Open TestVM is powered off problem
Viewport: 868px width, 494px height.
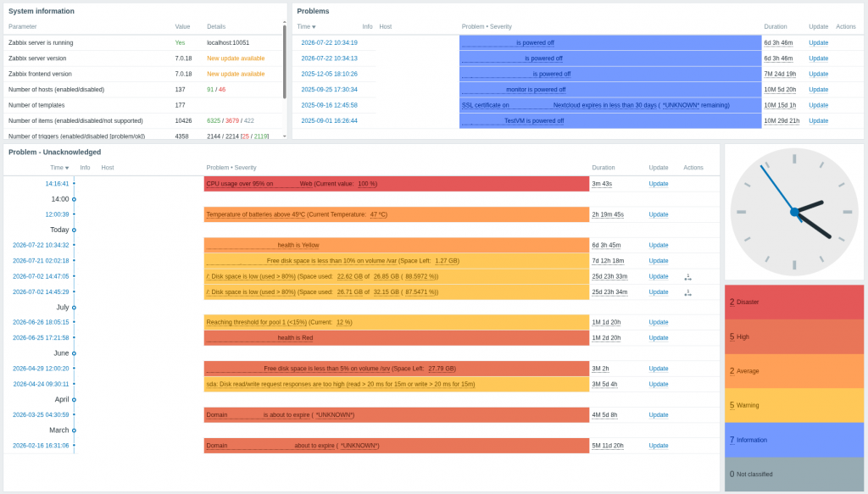click(x=513, y=120)
